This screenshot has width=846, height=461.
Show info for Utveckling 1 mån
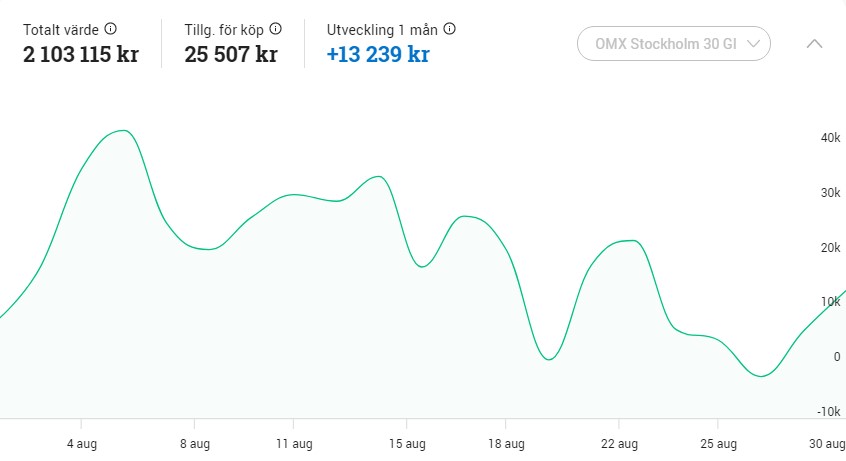(x=450, y=29)
